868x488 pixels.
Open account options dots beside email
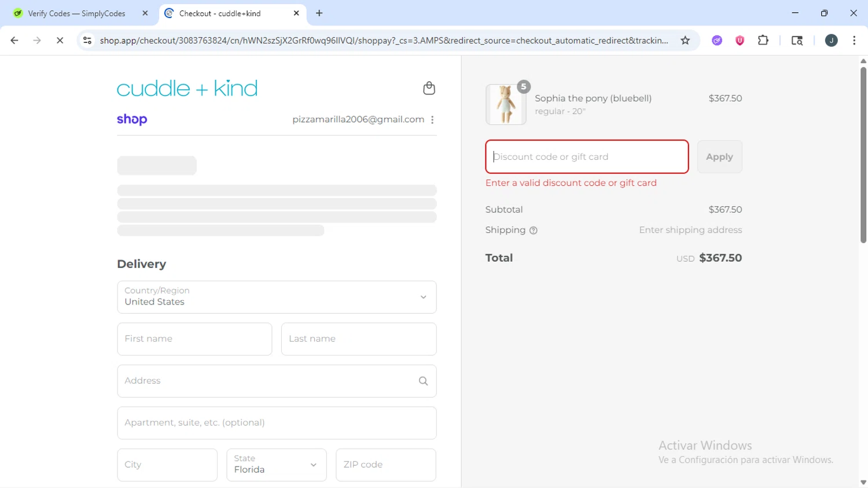pyautogui.click(x=432, y=120)
